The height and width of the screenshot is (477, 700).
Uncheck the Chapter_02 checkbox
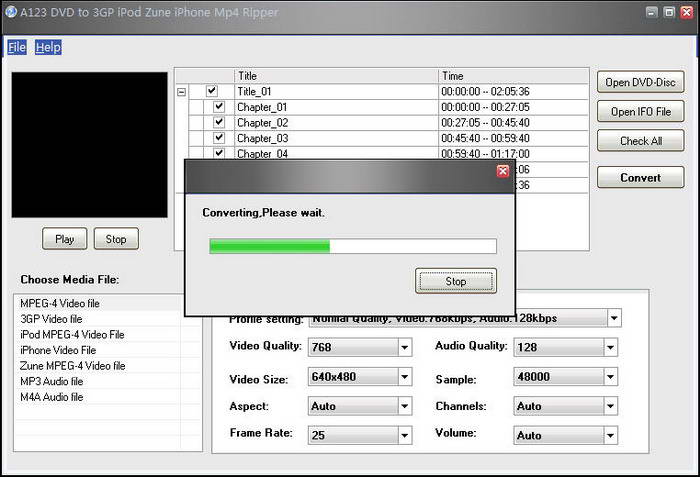[219, 122]
